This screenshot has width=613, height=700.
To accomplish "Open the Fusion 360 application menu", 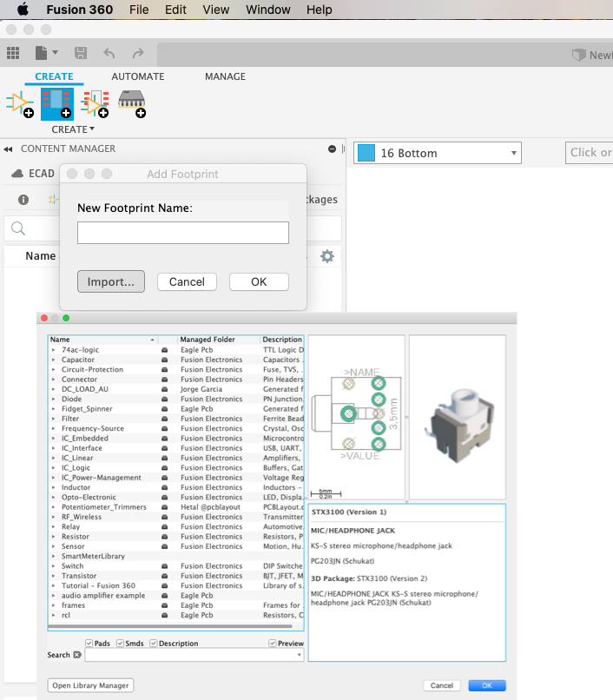I will [x=80, y=10].
